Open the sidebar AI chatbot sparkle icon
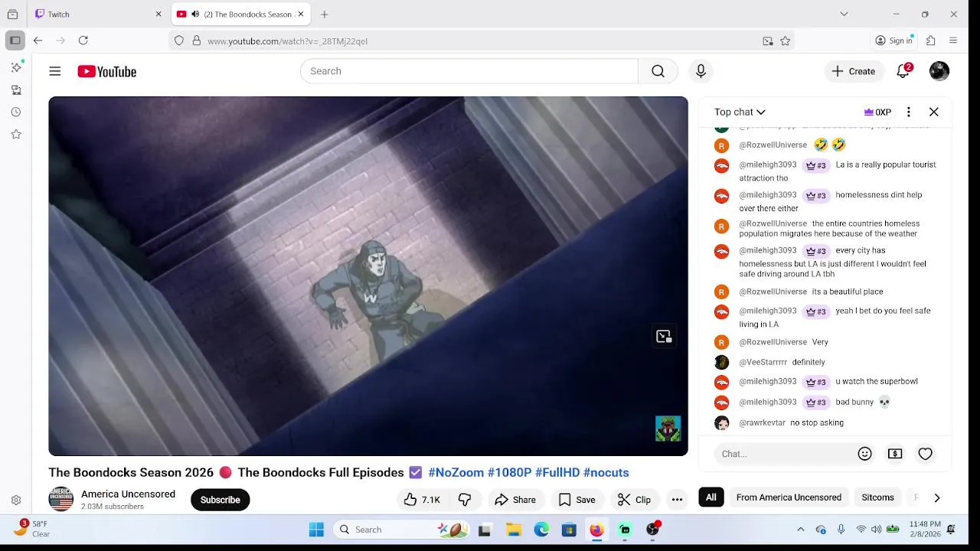This screenshot has width=980, height=551. [x=16, y=67]
